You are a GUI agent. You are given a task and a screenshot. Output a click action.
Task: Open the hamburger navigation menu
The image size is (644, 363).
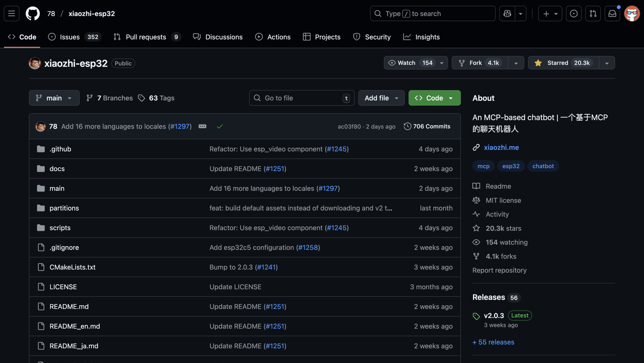click(12, 14)
